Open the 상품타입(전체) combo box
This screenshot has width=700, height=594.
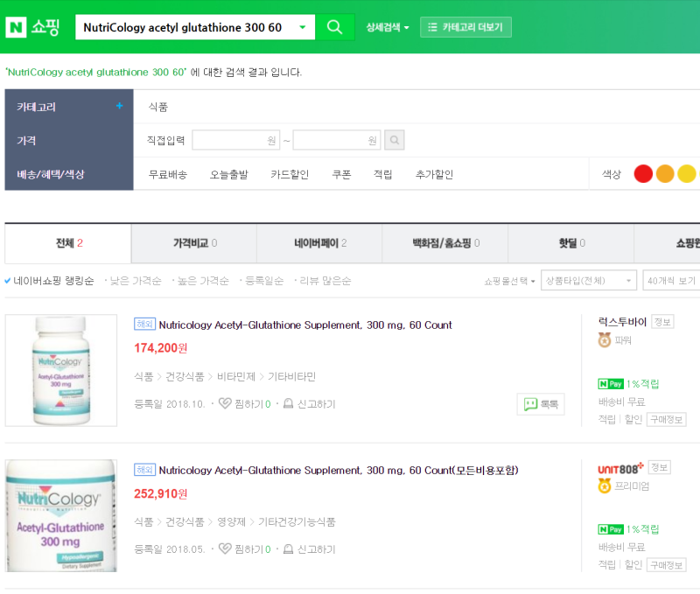(x=588, y=281)
